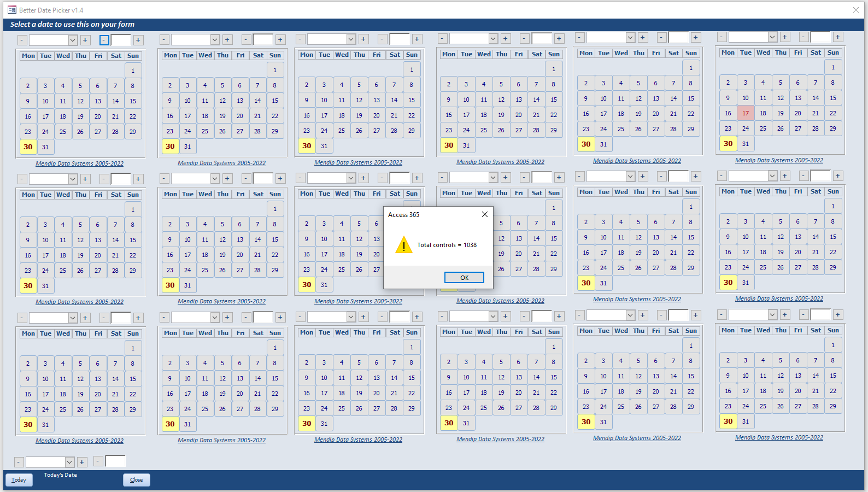Select day 14 in bottom-left calendar
The image size is (868, 492).
click(x=115, y=379)
